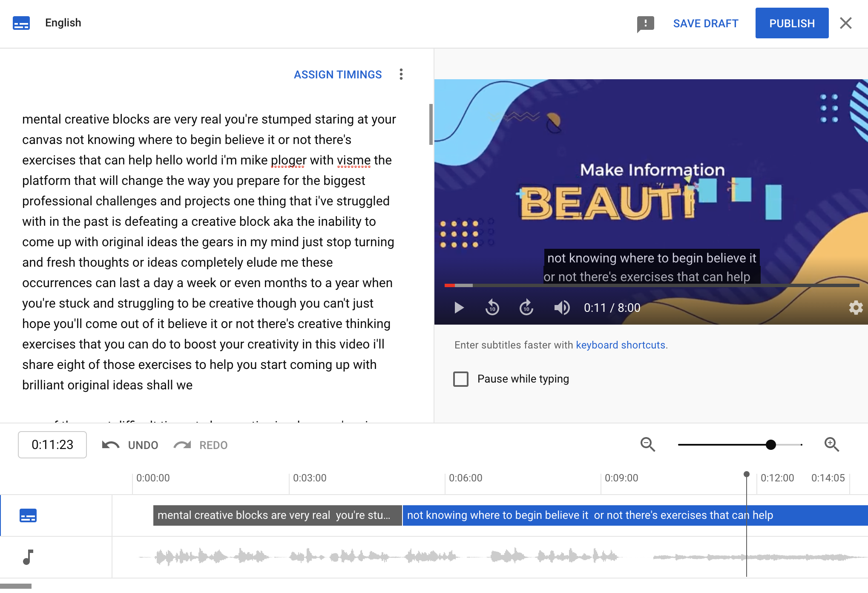Click the UNDO action button
This screenshot has width=868, height=593.
coord(131,445)
